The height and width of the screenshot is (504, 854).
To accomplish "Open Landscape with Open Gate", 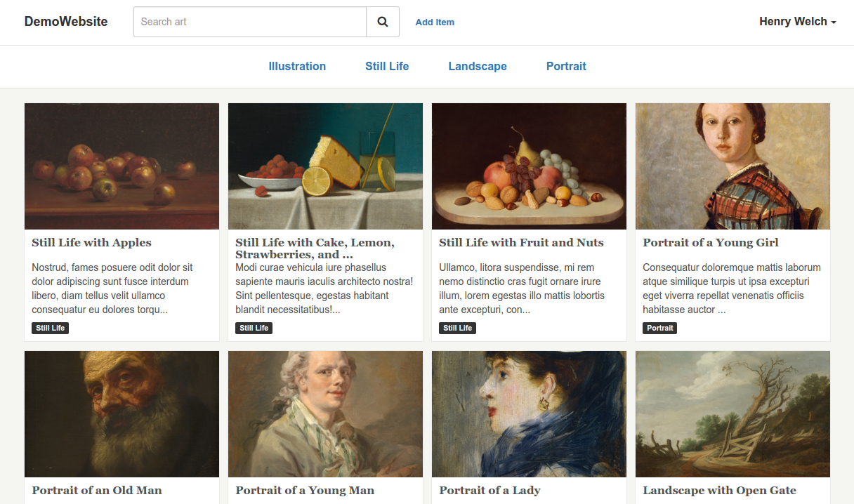I will click(x=719, y=490).
